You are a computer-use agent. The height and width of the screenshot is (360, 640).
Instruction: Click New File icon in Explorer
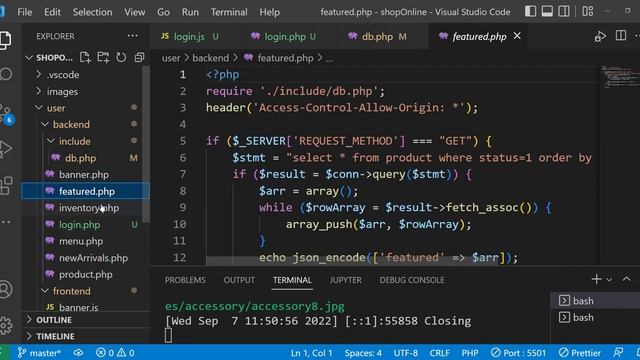(x=85, y=58)
